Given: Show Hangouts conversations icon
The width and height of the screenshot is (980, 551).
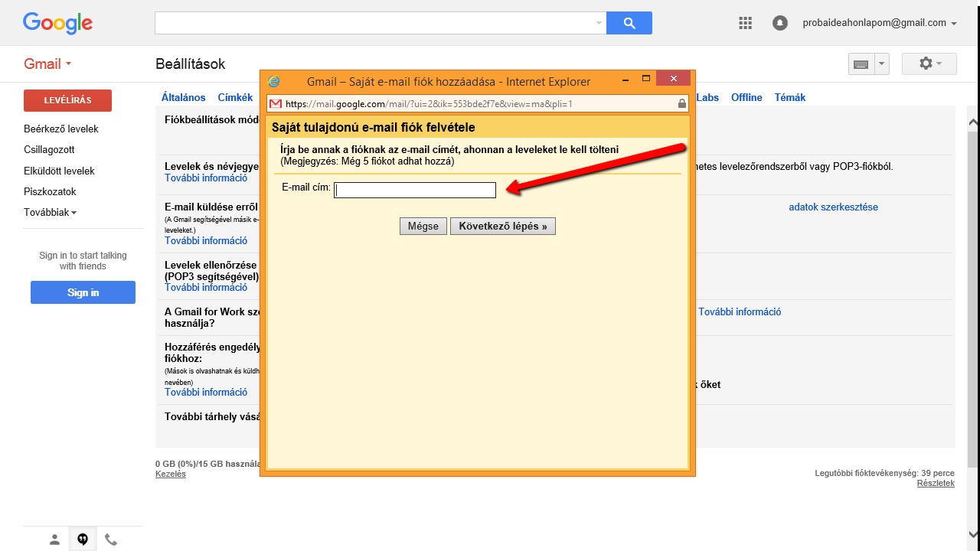Looking at the screenshot, I should point(83,540).
